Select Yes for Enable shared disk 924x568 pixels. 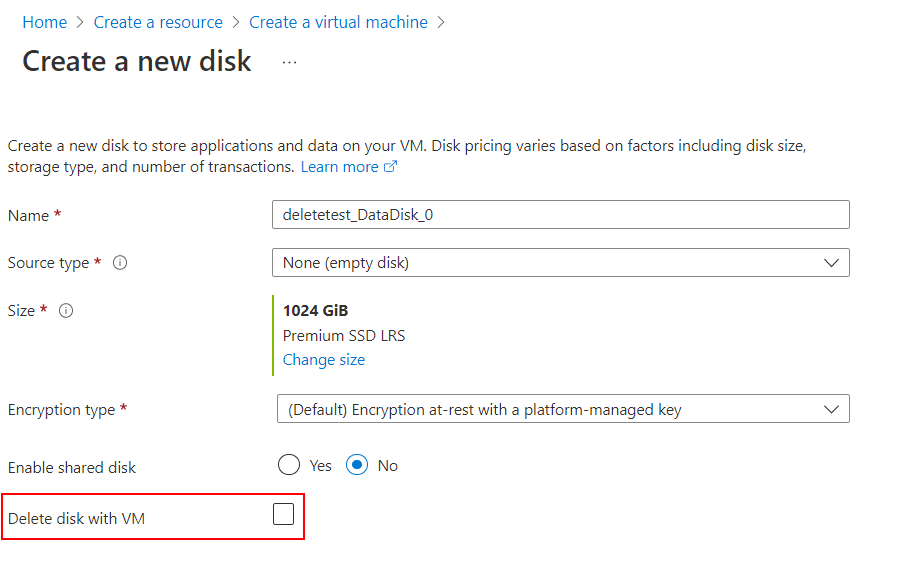tap(289, 465)
